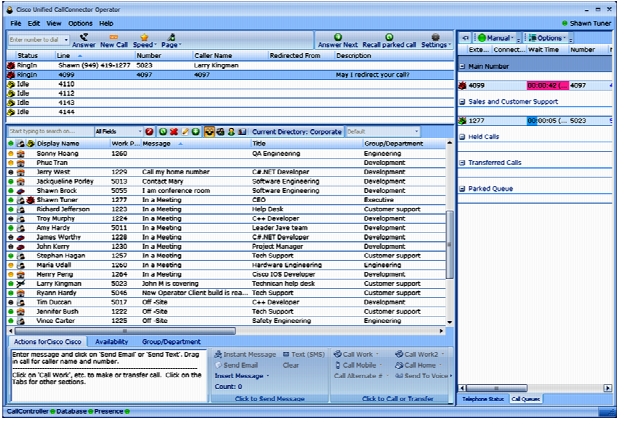
Task: Collapse Sales and Customer Support group
Action: (462, 102)
